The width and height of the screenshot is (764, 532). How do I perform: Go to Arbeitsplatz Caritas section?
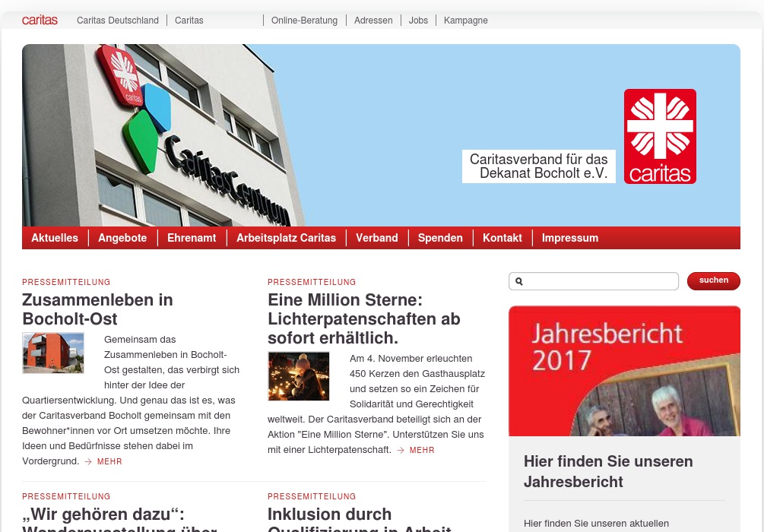pos(286,238)
